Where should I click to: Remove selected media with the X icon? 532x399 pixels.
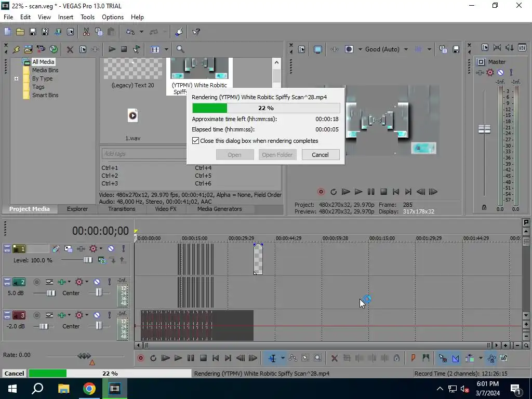pyautogui.click(x=70, y=49)
